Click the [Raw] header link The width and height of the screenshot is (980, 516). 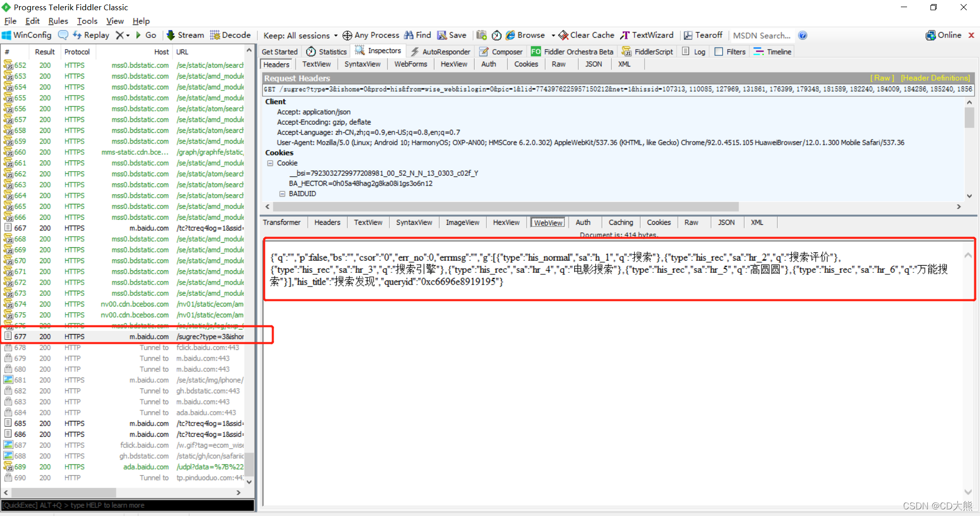(882, 78)
